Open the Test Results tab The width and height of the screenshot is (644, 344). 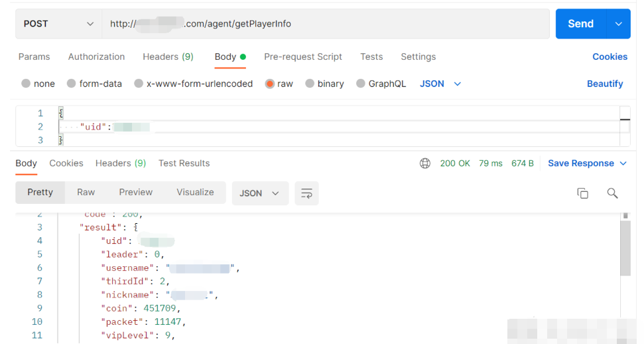(184, 163)
